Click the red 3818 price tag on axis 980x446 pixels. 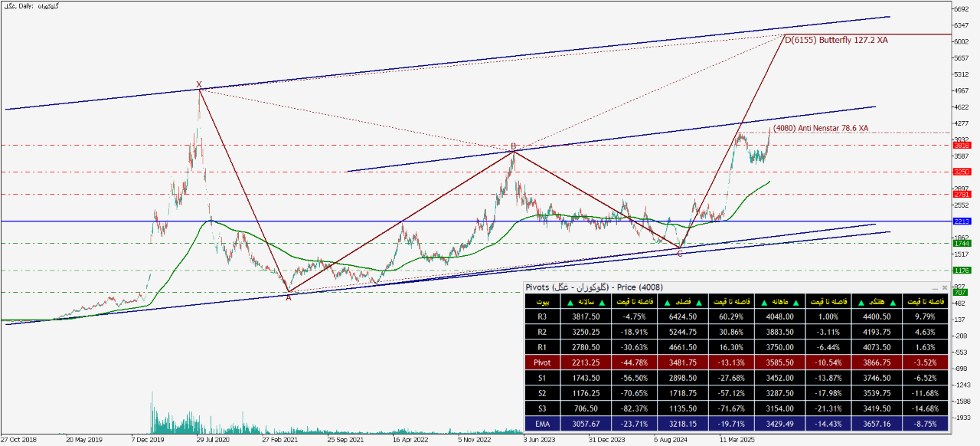[962, 145]
